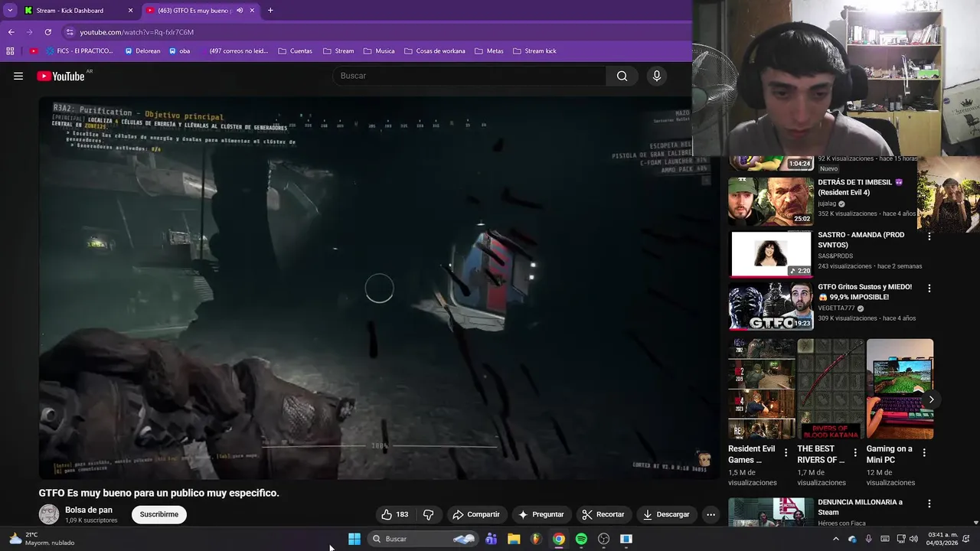Open the DENUNCIA MILLONARIA a Steam title
The image size is (980, 551).
click(860, 507)
